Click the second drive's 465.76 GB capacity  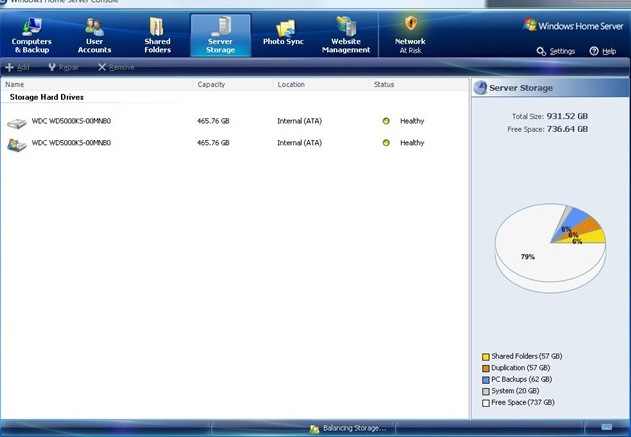point(213,142)
